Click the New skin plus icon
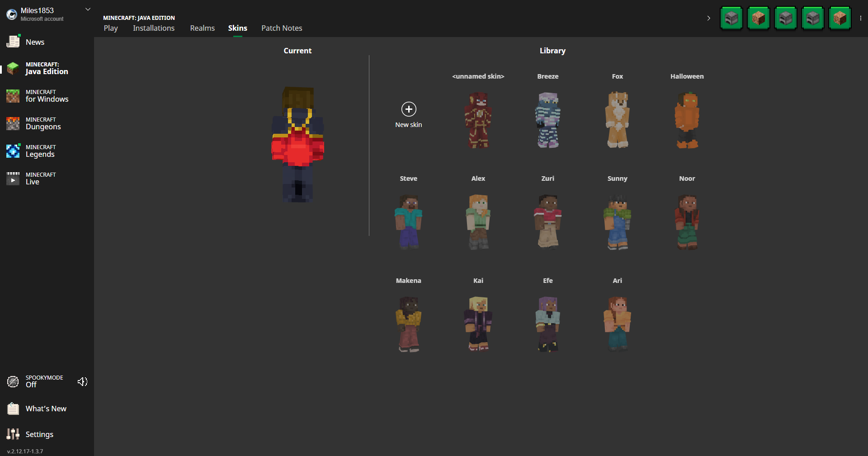This screenshot has height=456, width=868. click(409, 109)
